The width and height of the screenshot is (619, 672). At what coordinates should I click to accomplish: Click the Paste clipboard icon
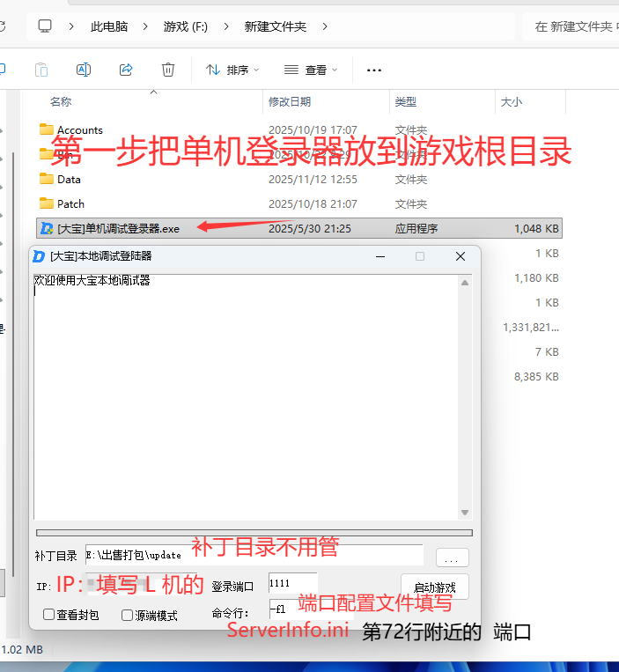coord(41,70)
